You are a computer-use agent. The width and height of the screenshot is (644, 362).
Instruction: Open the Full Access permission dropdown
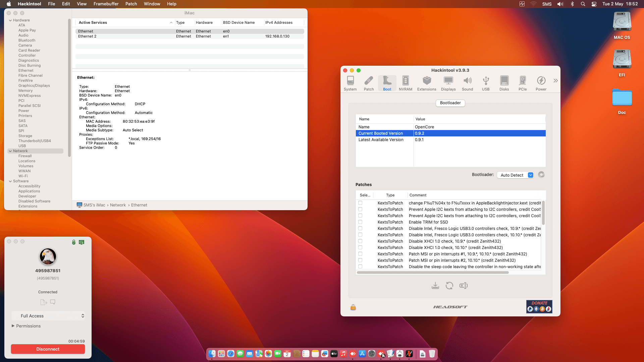pyautogui.click(x=48, y=316)
